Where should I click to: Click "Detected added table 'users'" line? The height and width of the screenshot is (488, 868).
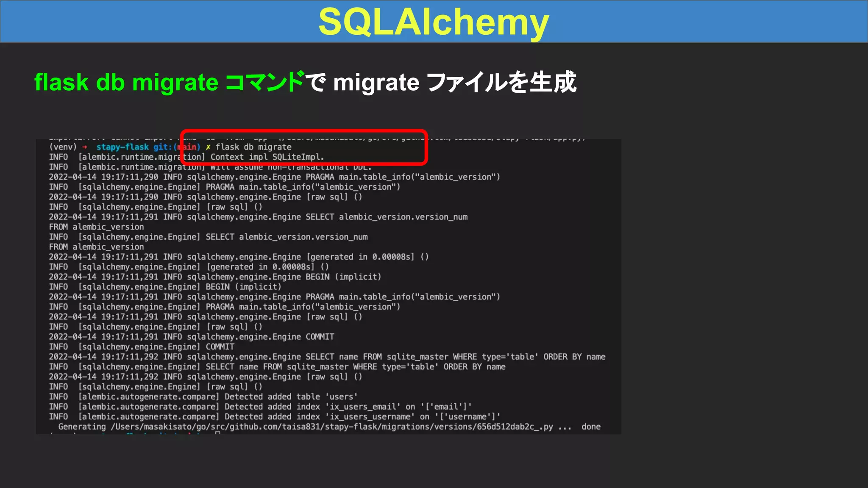click(291, 397)
